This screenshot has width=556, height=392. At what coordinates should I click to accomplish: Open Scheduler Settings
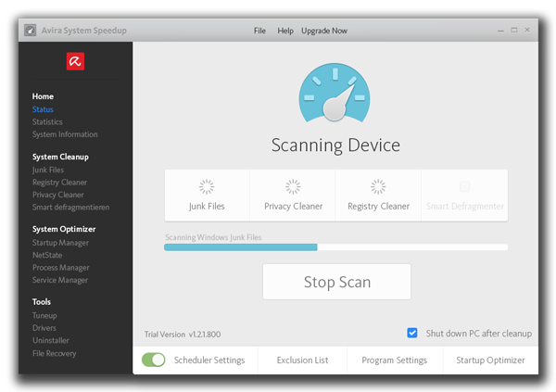(x=209, y=360)
